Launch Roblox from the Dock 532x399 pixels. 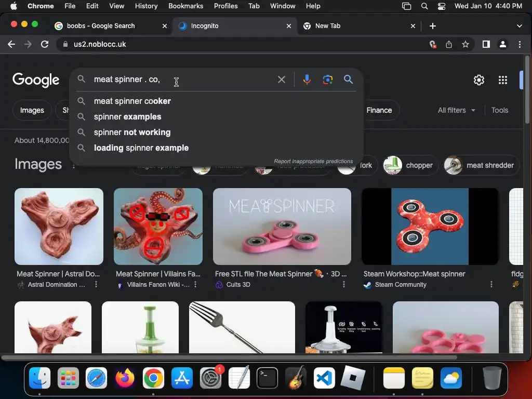(x=353, y=378)
